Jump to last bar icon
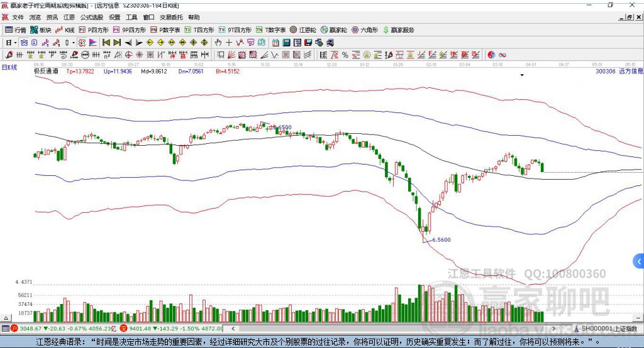The image size is (644, 348). [117, 43]
